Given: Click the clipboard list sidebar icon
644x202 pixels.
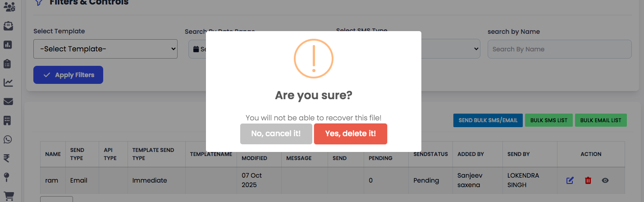Looking at the screenshot, I should [x=8, y=64].
